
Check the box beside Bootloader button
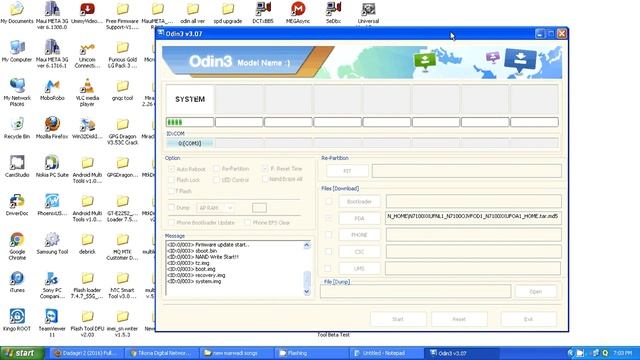329,201
